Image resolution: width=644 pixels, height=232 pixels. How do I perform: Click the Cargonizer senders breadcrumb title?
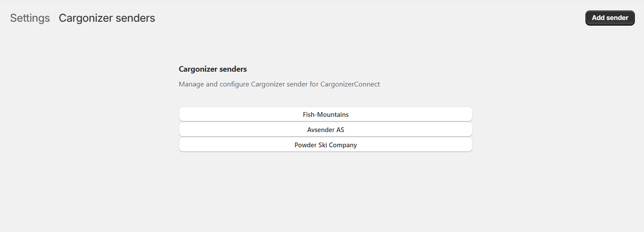(x=107, y=18)
